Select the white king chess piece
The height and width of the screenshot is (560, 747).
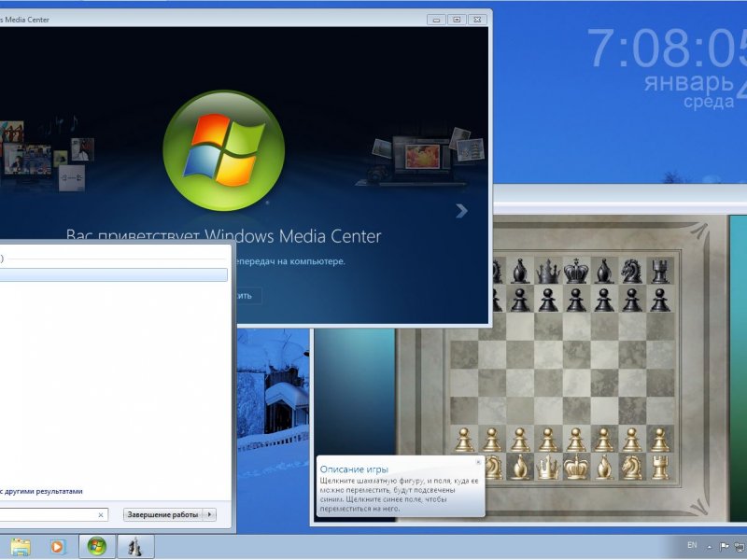(576, 468)
